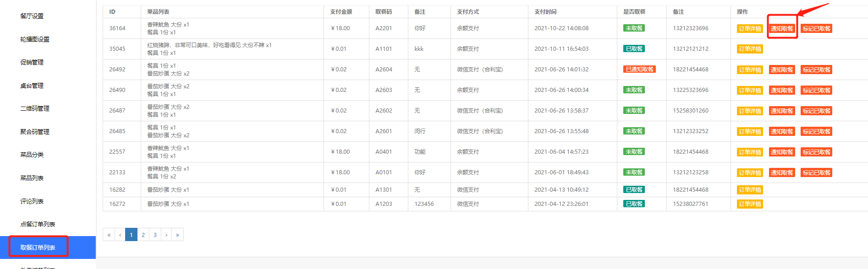Select 取餐订单列表 in the sidebar

click(x=38, y=247)
